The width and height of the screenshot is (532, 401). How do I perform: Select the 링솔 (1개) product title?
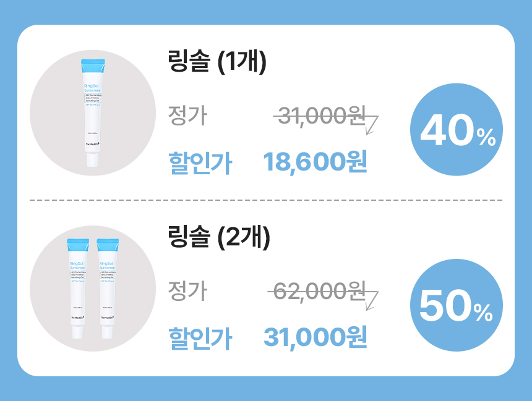point(217,64)
